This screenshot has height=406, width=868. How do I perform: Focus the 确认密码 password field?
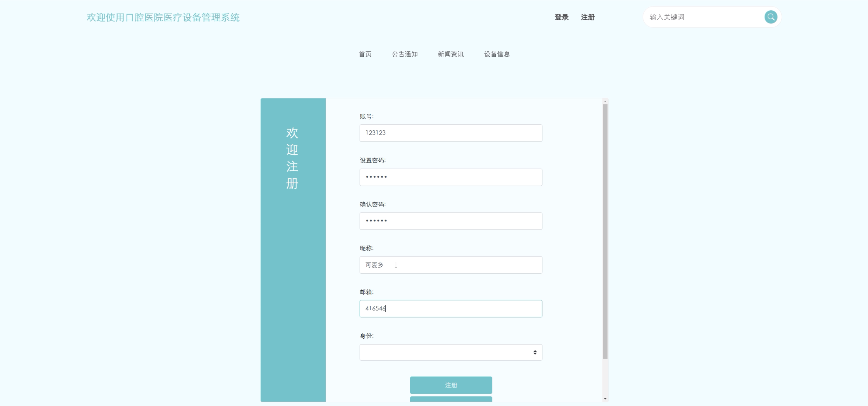pyautogui.click(x=451, y=221)
